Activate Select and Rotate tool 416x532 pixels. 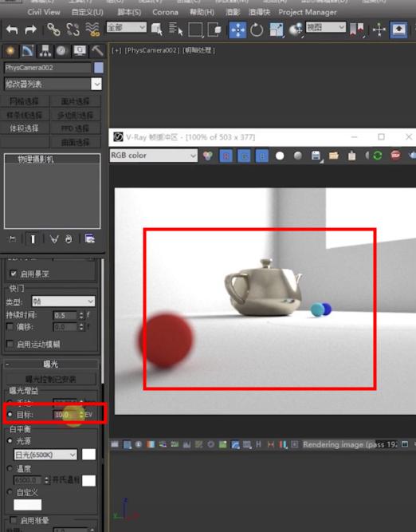point(257,30)
